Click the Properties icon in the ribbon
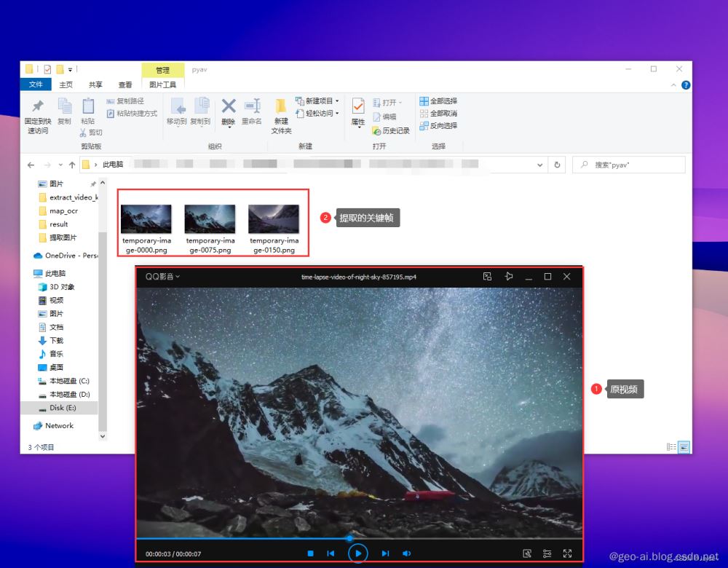 click(358, 107)
